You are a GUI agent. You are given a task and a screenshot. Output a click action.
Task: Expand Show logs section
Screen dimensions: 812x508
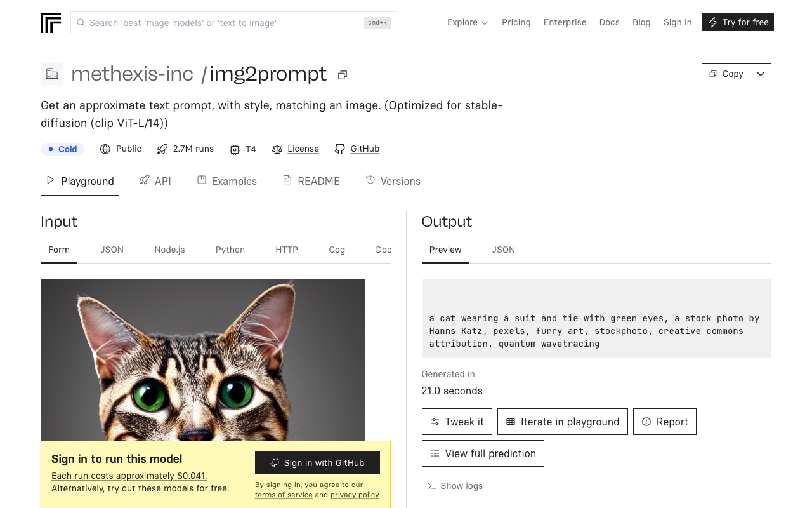pyautogui.click(x=455, y=486)
